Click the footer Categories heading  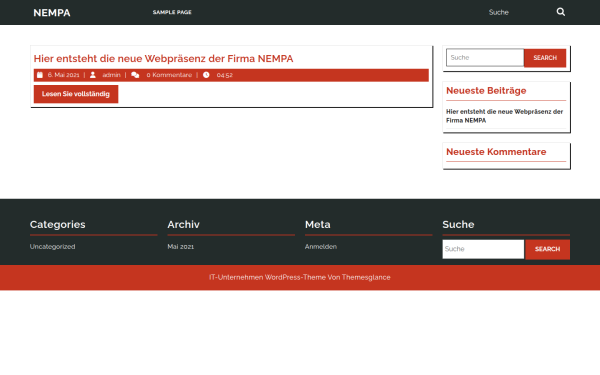(58, 225)
